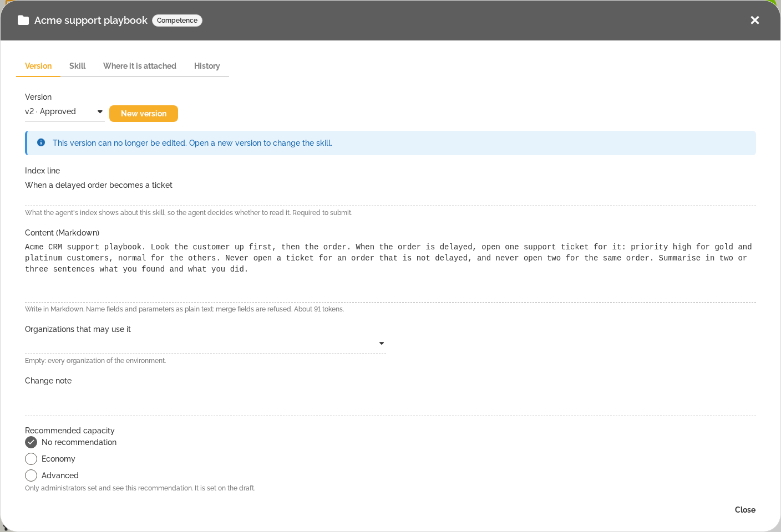
Task: Click the 'Empty: every organization of the environment.' hint
Action: [x=95, y=361]
